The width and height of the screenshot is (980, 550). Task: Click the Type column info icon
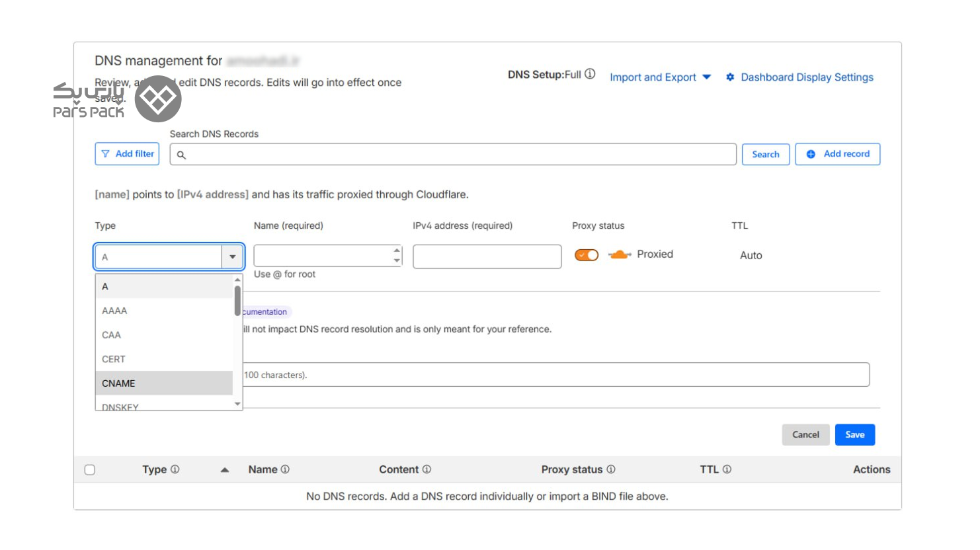point(175,469)
